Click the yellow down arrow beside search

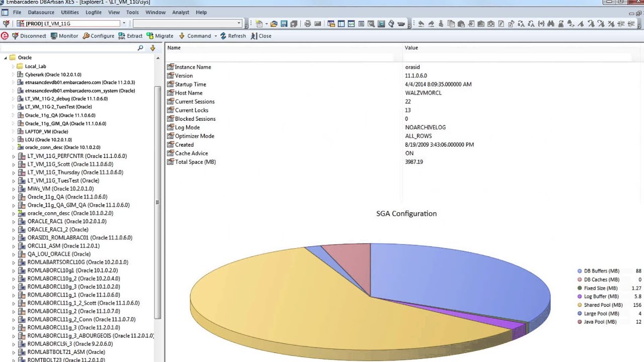click(x=152, y=48)
